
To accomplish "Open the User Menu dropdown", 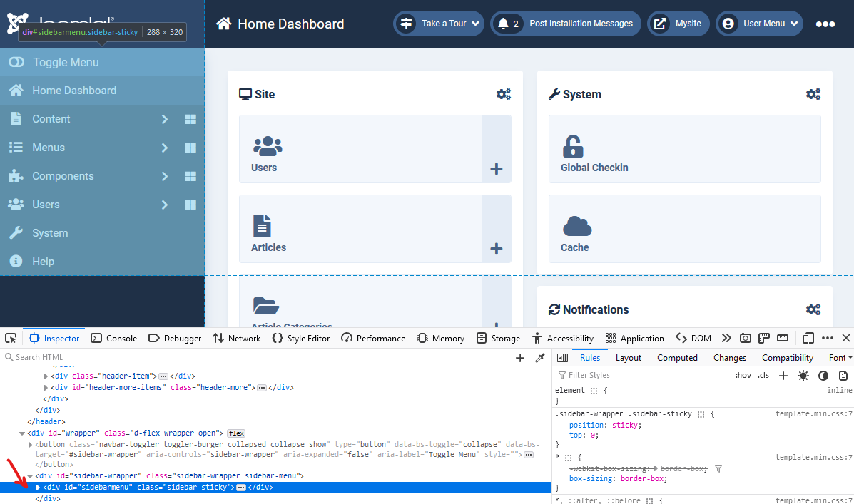I will click(759, 24).
